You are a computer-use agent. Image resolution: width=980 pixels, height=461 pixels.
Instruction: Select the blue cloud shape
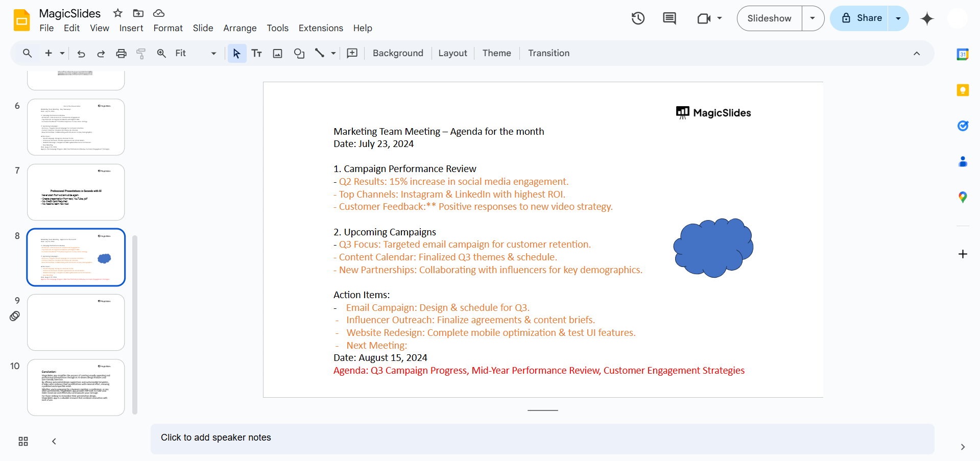coord(713,248)
